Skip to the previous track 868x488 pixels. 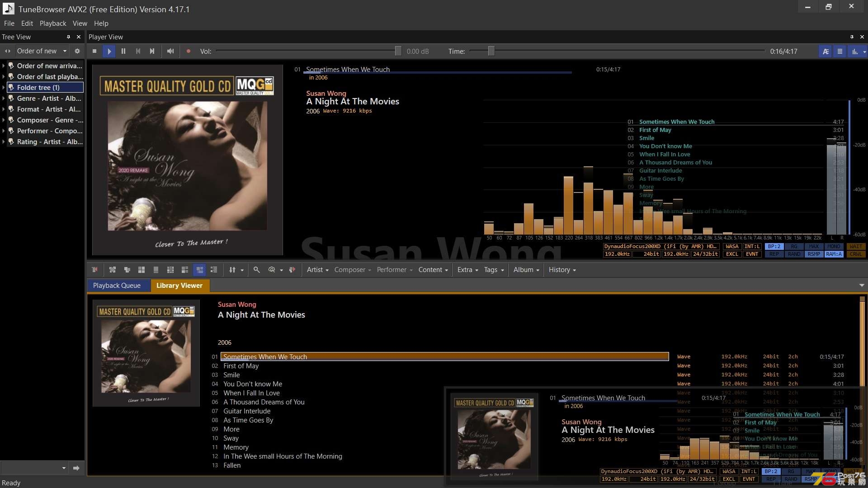pyautogui.click(x=138, y=52)
